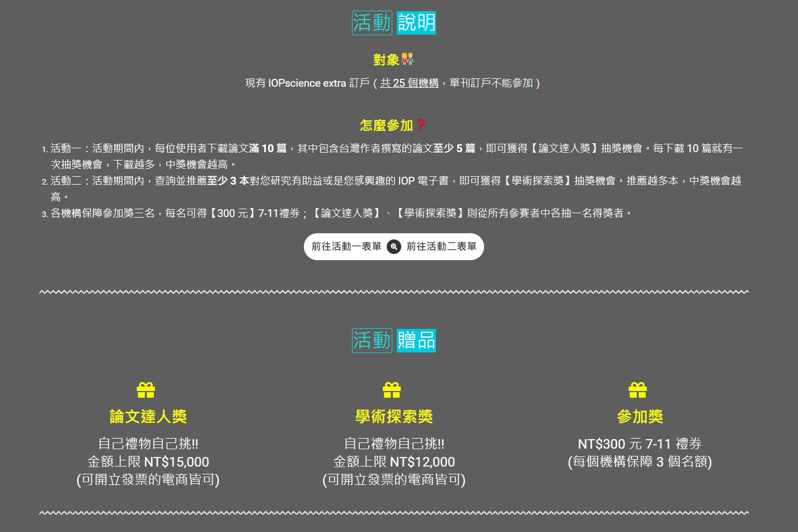Click the red question mark icon
Viewport: 798px width, 532px height.
pos(421,125)
